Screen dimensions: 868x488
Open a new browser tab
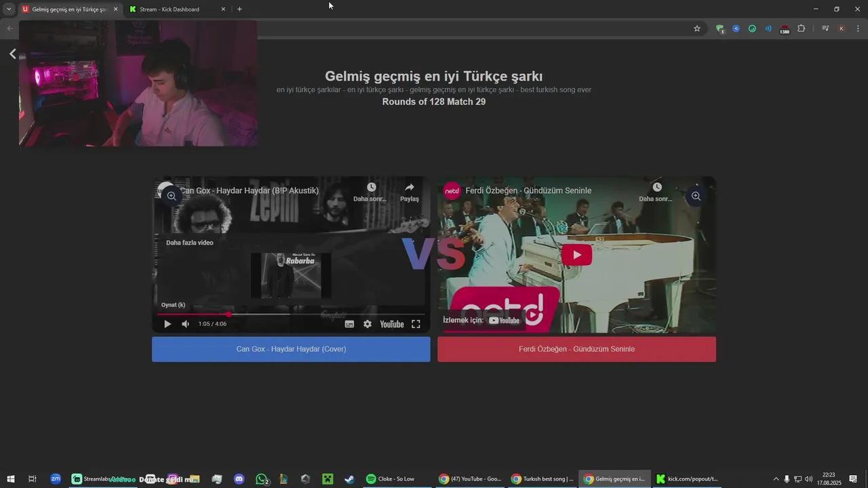[239, 9]
